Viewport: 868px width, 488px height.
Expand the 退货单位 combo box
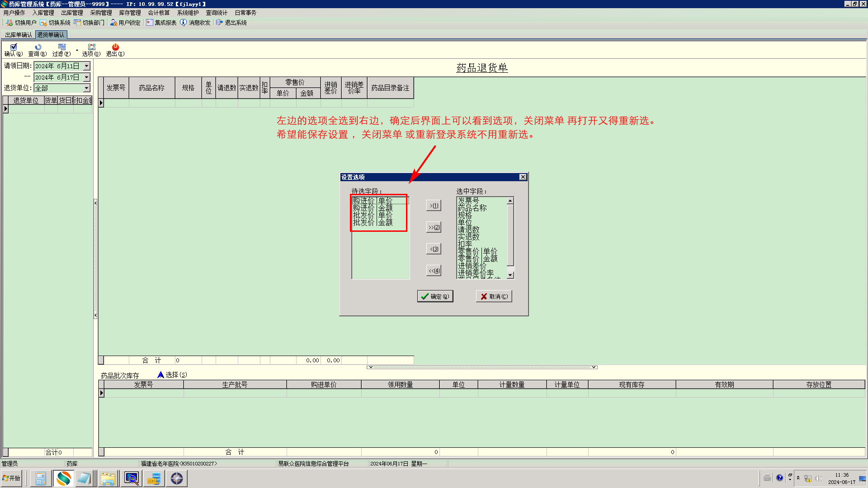(x=87, y=89)
